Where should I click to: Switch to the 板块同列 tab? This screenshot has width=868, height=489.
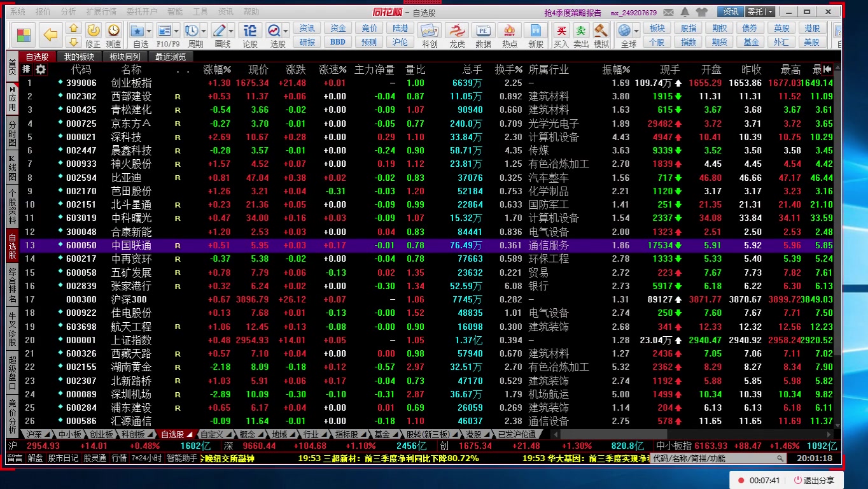click(x=125, y=57)
